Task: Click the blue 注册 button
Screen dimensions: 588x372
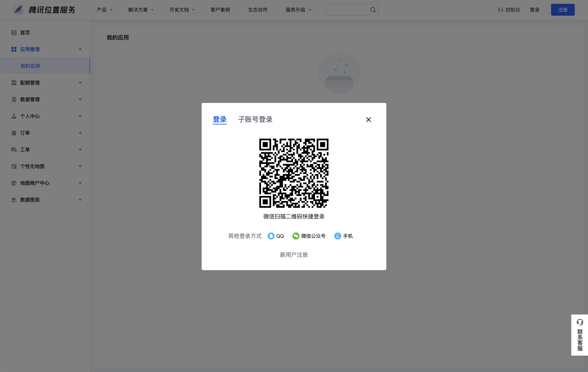Action: (563, 10)
